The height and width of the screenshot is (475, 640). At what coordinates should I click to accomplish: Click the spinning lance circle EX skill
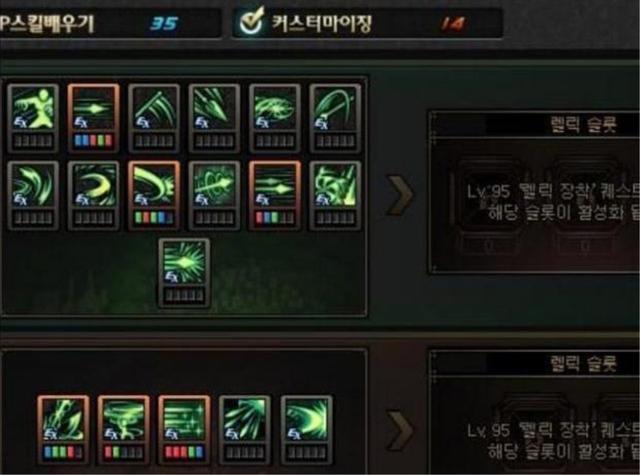point(214,186)
